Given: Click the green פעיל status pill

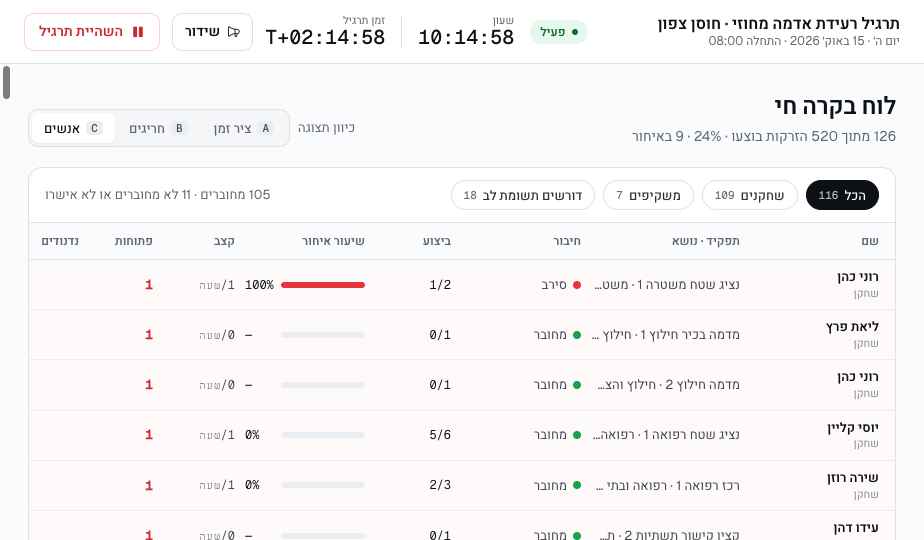Looking at the screenshot, I should tap(559, 32).
